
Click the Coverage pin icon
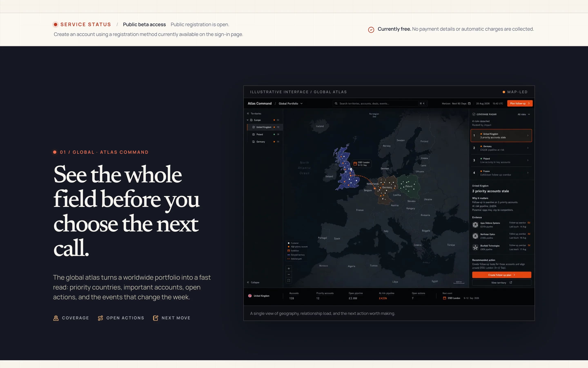tap(56, 318)
